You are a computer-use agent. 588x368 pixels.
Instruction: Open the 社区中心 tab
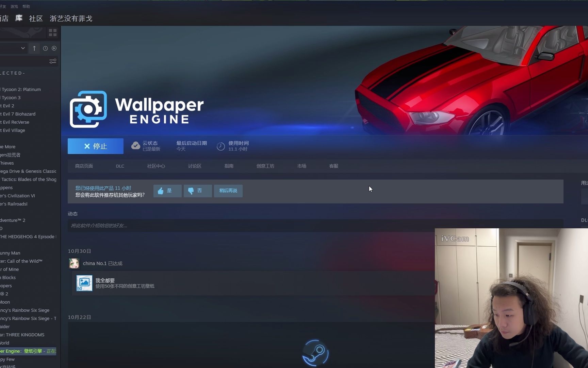(x=156, y=166)
